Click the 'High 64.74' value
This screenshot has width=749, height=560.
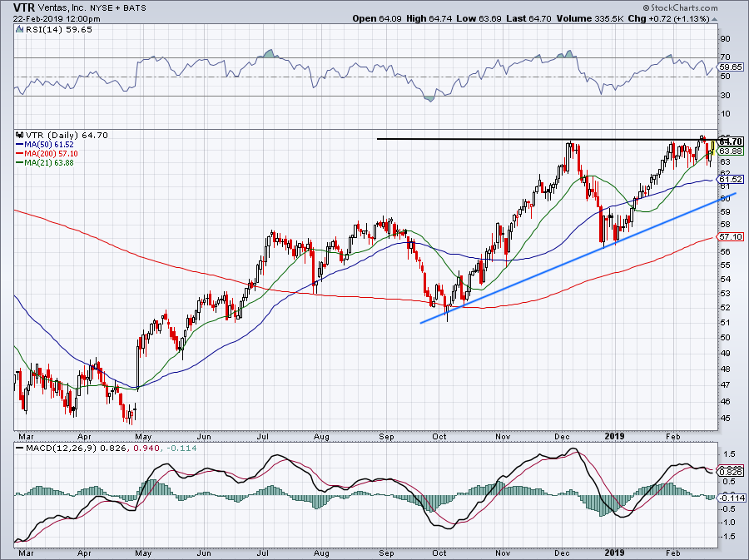429,18
